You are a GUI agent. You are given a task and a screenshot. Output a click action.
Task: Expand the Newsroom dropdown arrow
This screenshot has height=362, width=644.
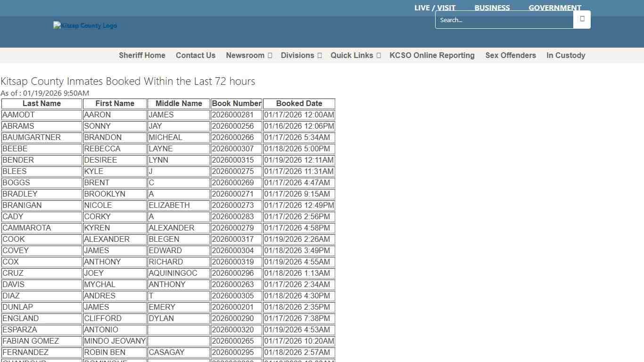click(269, 55)
